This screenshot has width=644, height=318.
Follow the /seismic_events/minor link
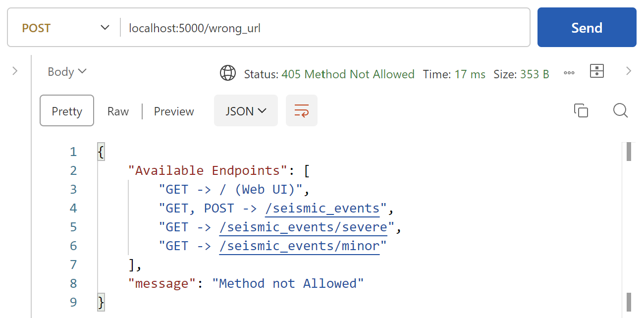click(x=299, y=246)
